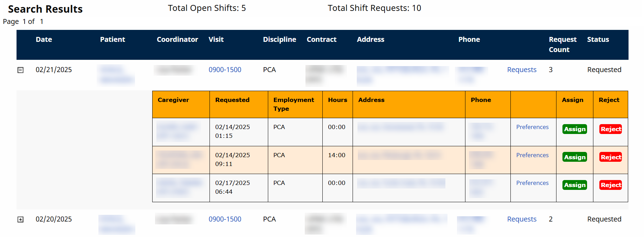Open the Requests link for the 02/21/2025 shift

(521, 70)
